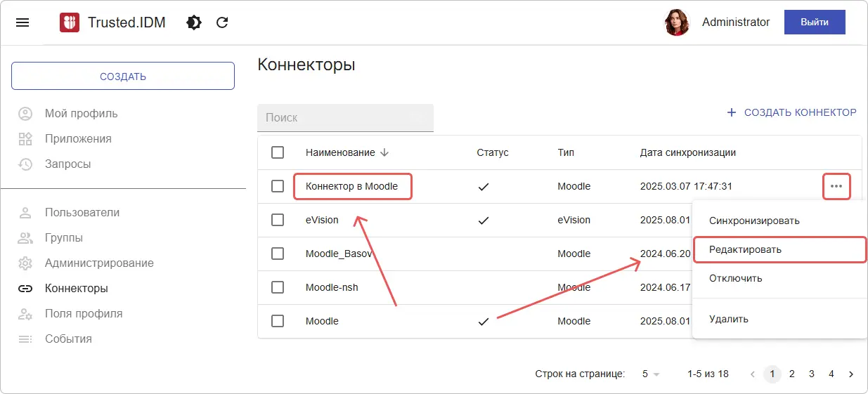Image resolution: width=868 pixels, height=394 pixels.
Task: Go to Applications in sidebar
Action: click(x=78, y=139)
